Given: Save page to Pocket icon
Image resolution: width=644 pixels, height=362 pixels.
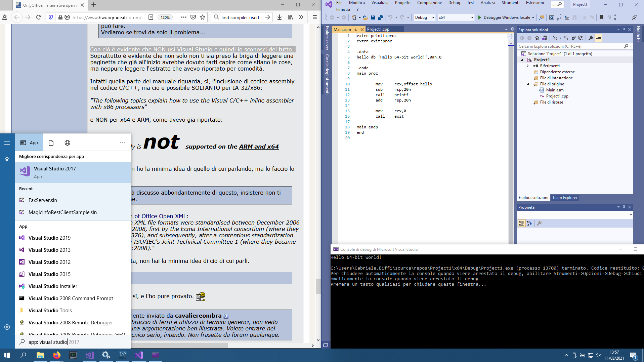Looking at the screenshot, I should point(193,17).
